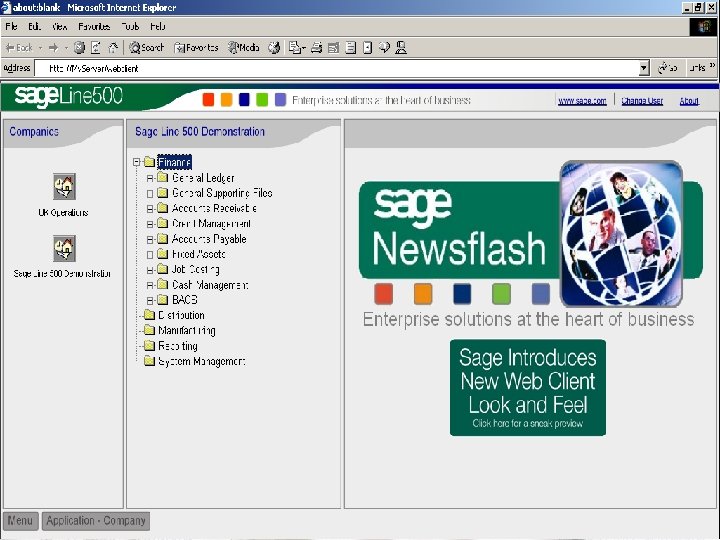Select Sage Line 500 Demonstration company icon
This screenshot has width=720, height=540.
pyautogui.click(x=64, y=248)
